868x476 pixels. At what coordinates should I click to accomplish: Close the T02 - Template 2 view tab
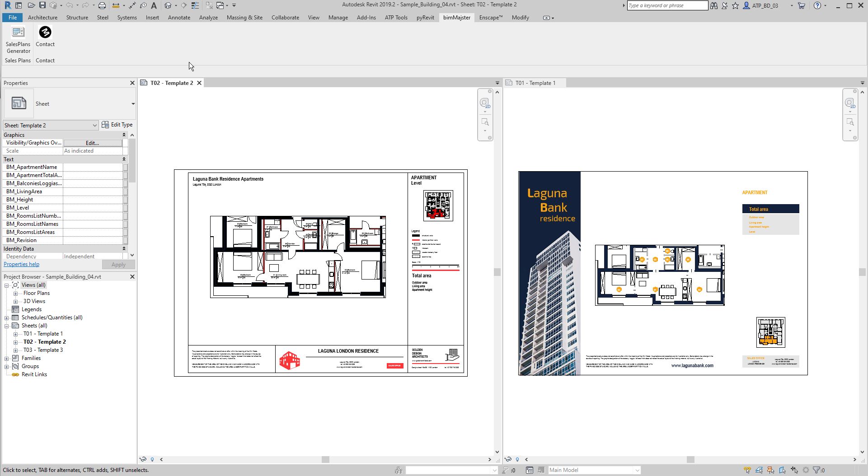tap(199, 83)
